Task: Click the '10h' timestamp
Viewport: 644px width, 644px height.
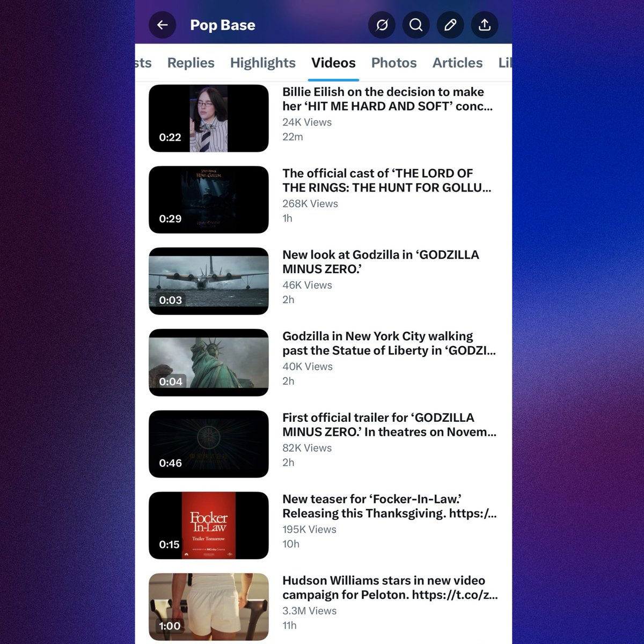Action: (x=291, y=544)
